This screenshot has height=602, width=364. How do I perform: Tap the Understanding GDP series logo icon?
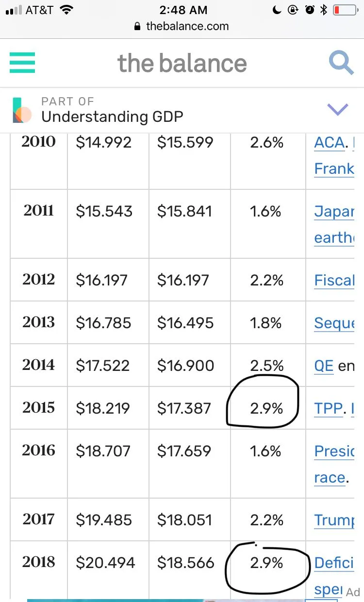[22, 110]
